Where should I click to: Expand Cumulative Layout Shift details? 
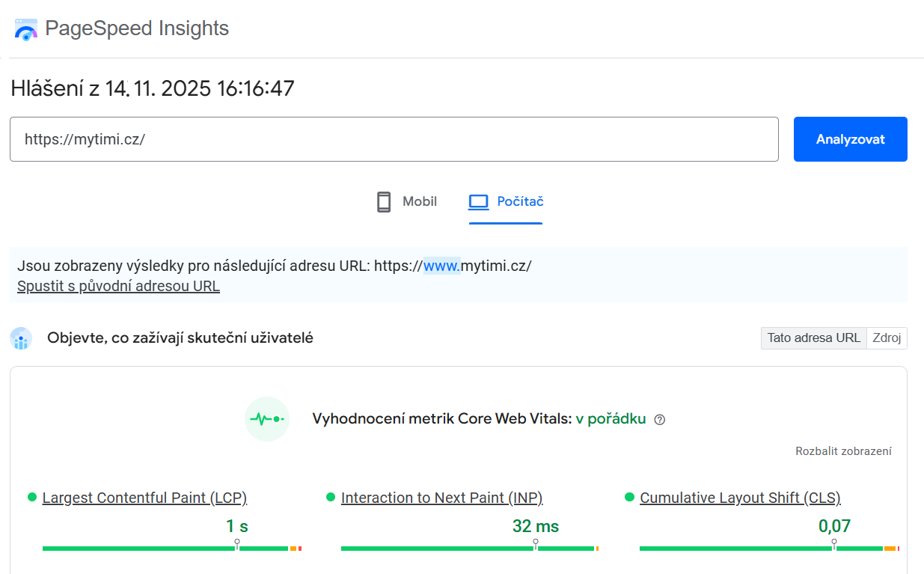[740, 497]
